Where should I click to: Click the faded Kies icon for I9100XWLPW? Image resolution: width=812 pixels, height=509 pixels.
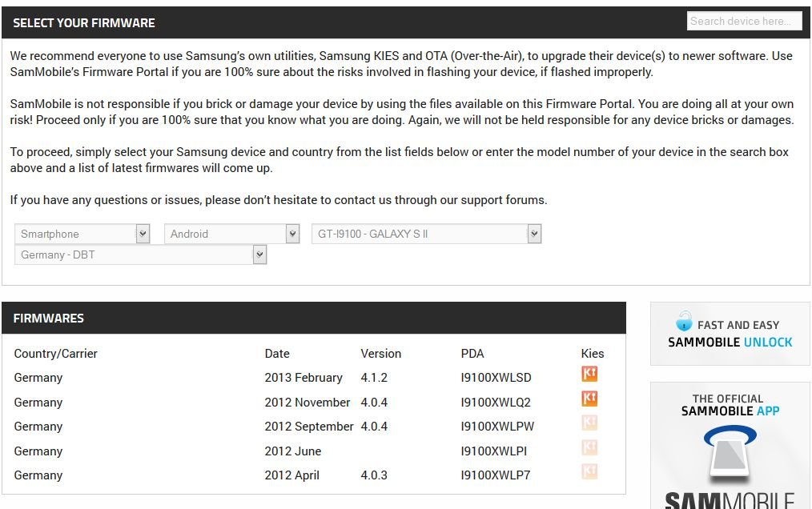(589, 423)
